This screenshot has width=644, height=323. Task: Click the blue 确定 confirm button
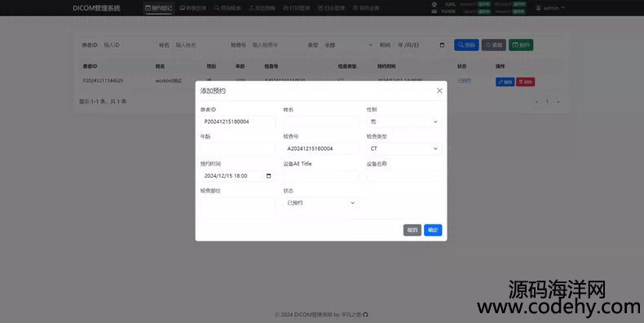click(433, 230)
